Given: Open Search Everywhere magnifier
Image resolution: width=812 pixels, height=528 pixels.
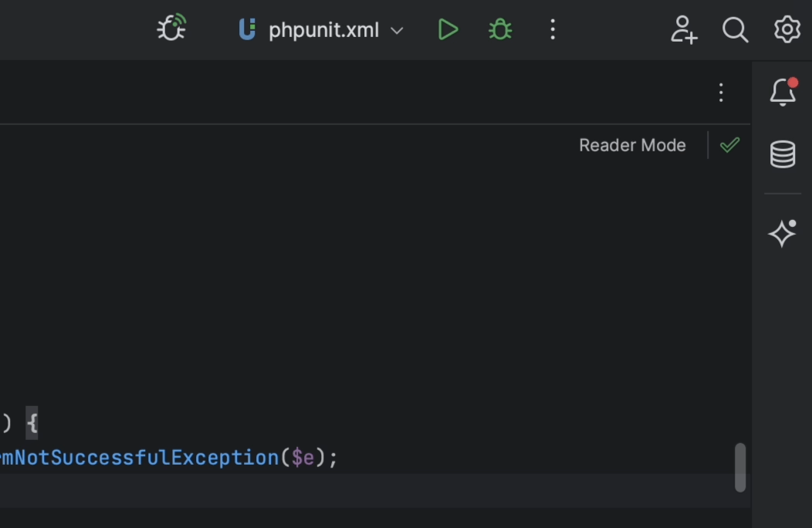Looking at the screenshot, I should pyautogui.click(x=735, y=30).
